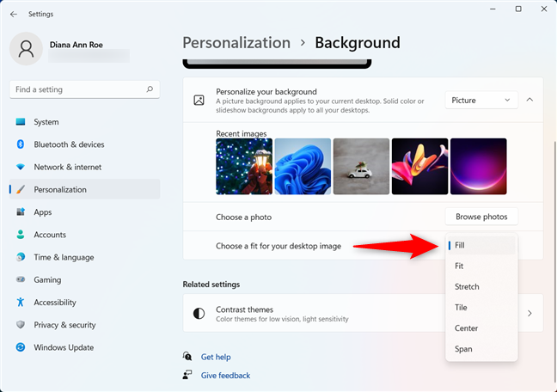This screenshot has height=392, width=557.
Task: Select the colorful abstract ribbons wallpaper thumbnail
Action: 419,166
